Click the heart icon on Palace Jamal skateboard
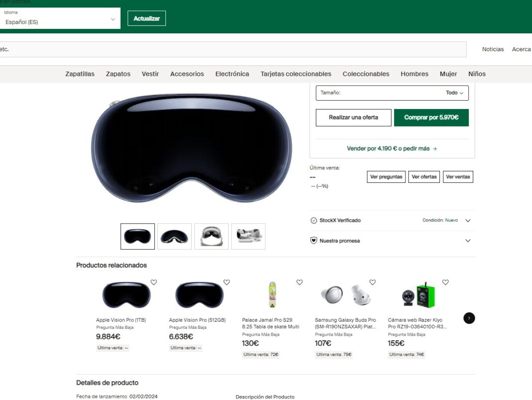 pyautogui.click(x=299, y=282)
